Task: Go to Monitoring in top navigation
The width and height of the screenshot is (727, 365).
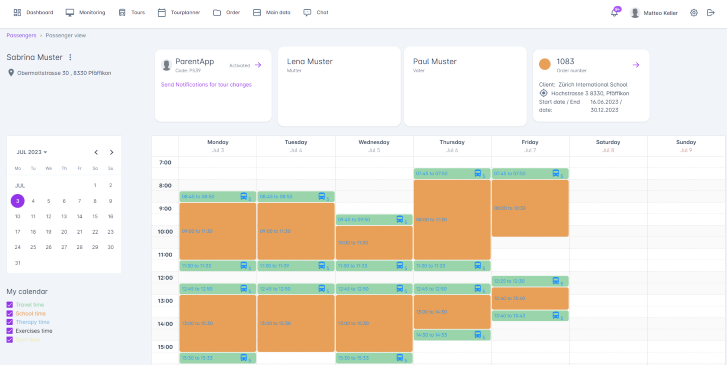Action: 85,13
